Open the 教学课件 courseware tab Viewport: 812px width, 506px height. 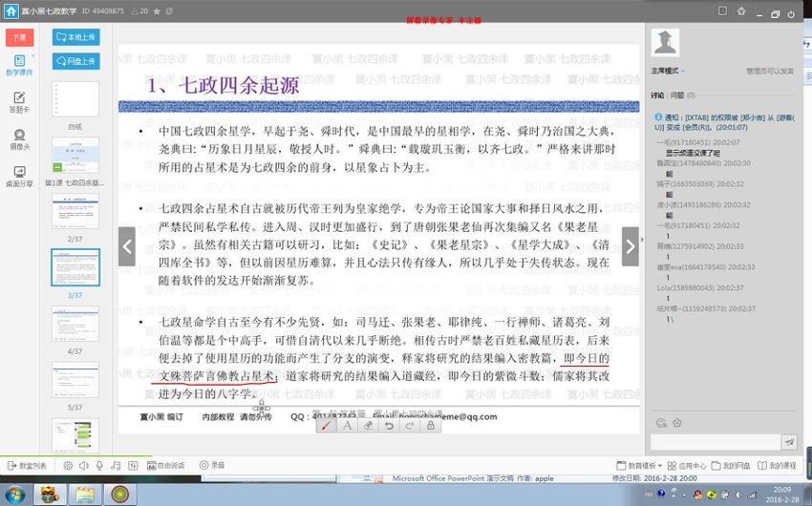point(19,66)
